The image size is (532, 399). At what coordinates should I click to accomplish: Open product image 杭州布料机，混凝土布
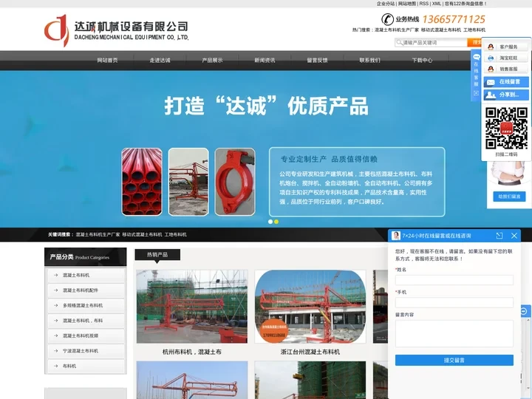[x=192, y=307]
